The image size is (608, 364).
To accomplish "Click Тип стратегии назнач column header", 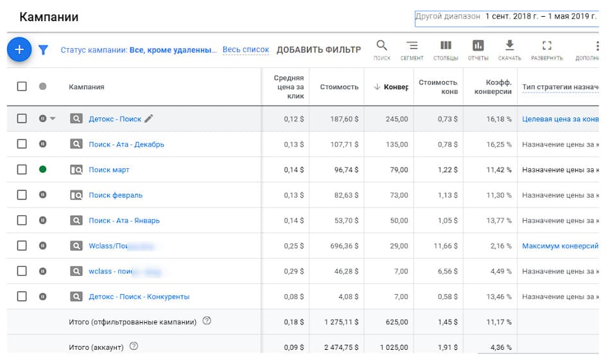I will coord(560,87).
